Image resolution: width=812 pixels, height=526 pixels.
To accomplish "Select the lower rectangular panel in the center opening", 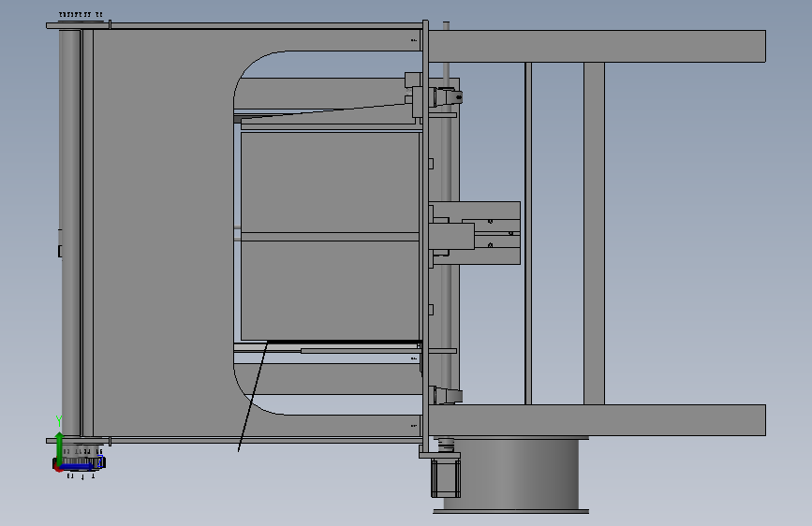I will 330,290.
